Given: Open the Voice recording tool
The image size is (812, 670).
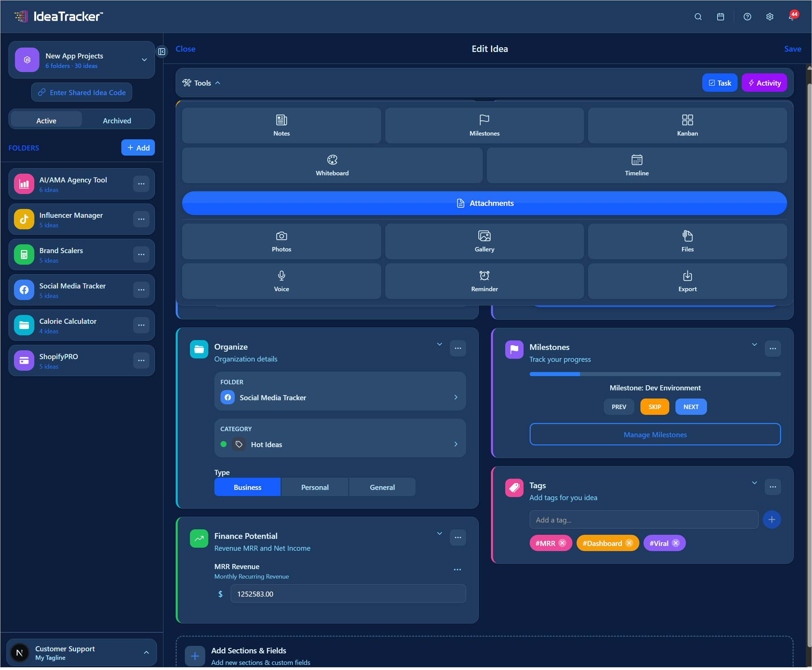Looking at the screenshot, I should pyautogui.click(x=281, y=281).
